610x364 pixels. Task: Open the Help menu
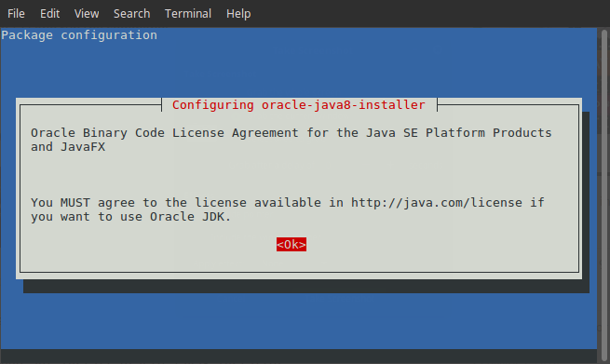point(238,14)
